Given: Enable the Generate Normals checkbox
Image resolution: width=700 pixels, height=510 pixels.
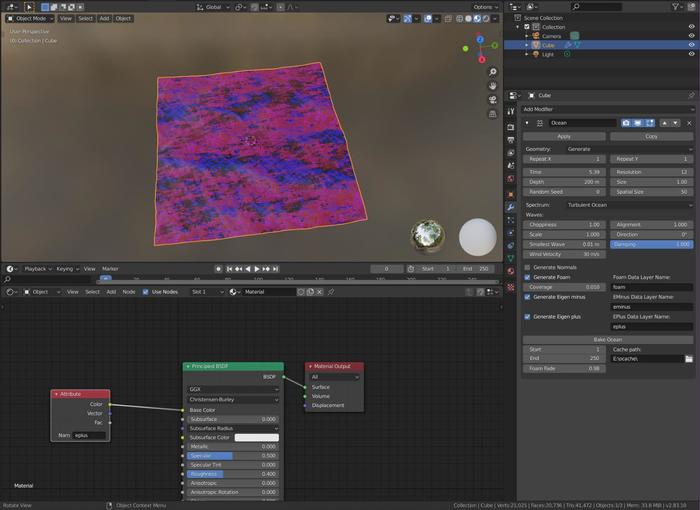Looking at the screenshot, I should [x=528, y=267].
